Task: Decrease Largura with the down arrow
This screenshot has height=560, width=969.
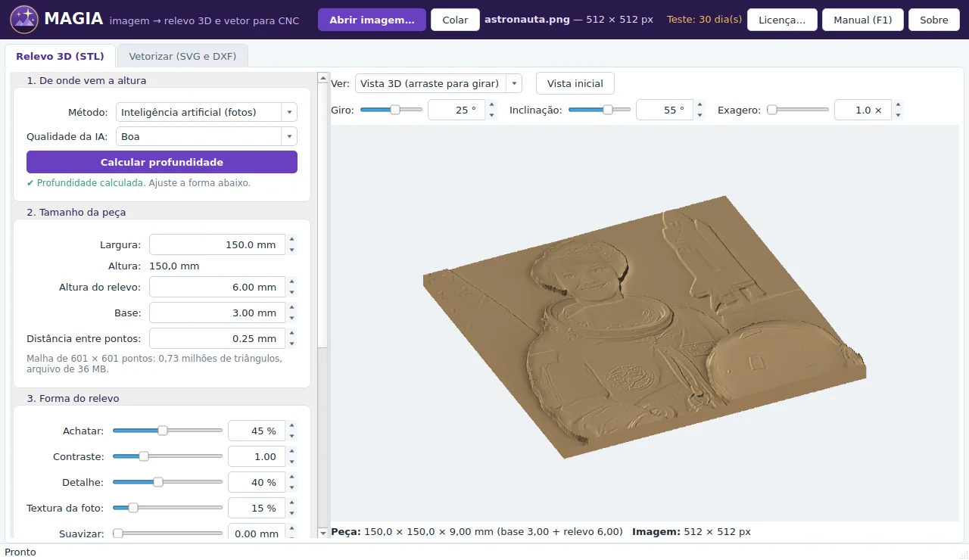Action: (292, 250)
